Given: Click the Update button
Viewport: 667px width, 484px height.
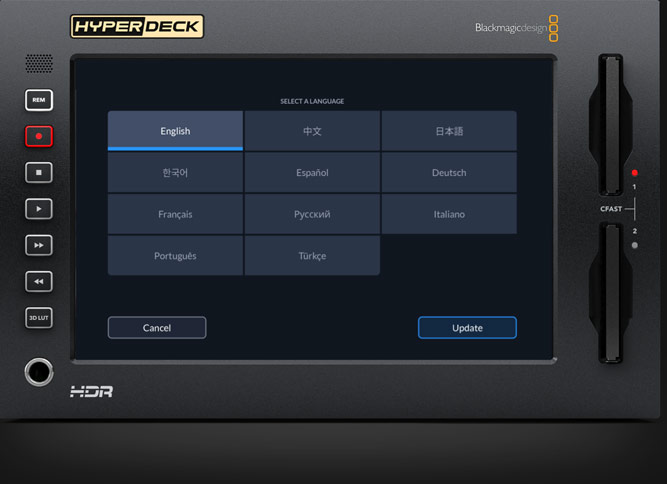Looking at the screenshot, I should pyautogui.click(x=467, y=328).
